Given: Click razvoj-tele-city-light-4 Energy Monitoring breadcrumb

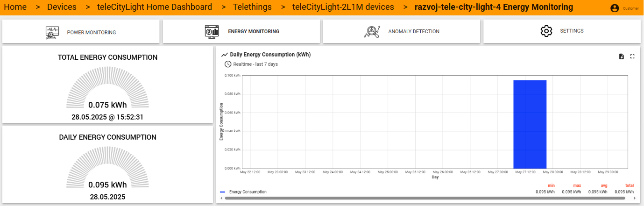Looking at the screenshot, I should 494,7.
